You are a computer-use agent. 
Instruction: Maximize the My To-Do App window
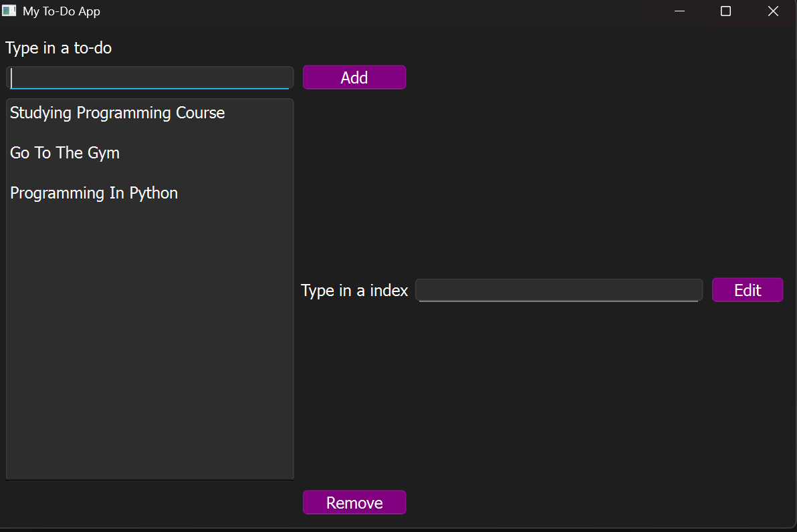[725, 11]
